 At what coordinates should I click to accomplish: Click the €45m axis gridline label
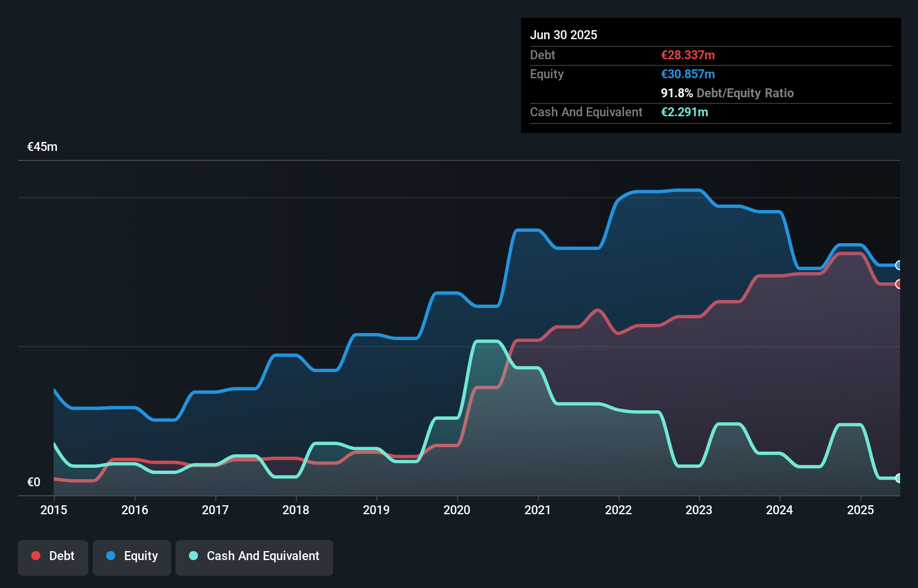coord(41,146)
